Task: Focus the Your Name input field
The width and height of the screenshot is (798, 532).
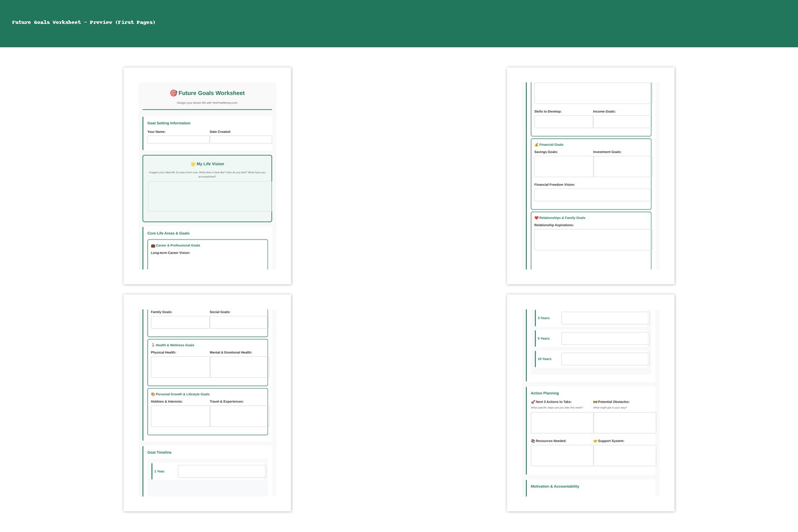Action: pyautogui.click(x=178, y=140)
